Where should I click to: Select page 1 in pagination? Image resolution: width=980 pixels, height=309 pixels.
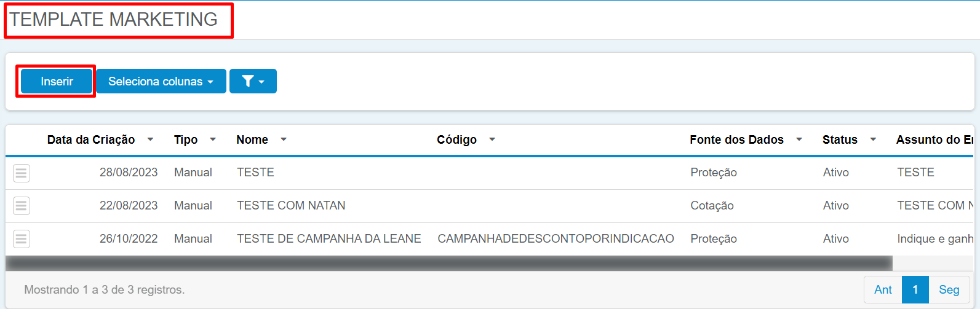tap(915, 289)
